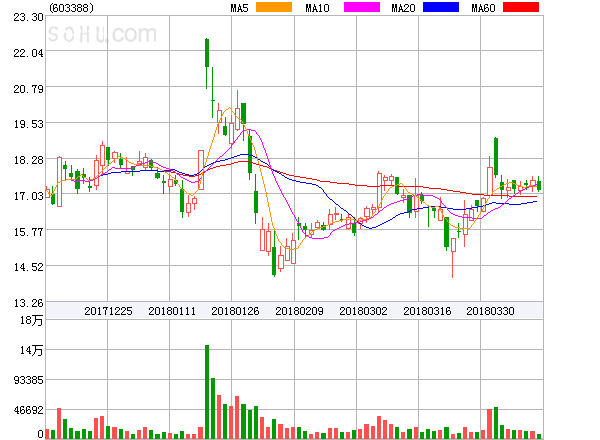600x440 pixels.
Task: Click the red MA60 legend swatch
Action: click(521, 7)
